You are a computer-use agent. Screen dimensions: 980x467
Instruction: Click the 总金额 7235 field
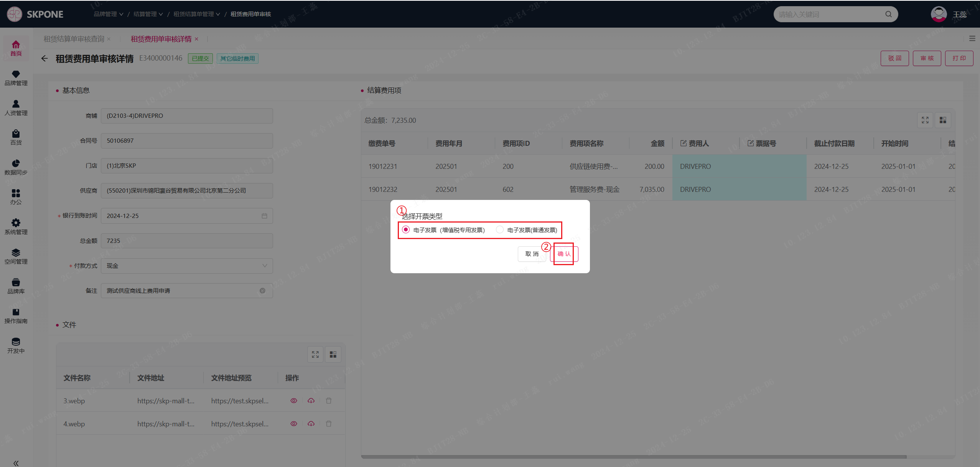(x=187, y=241)
